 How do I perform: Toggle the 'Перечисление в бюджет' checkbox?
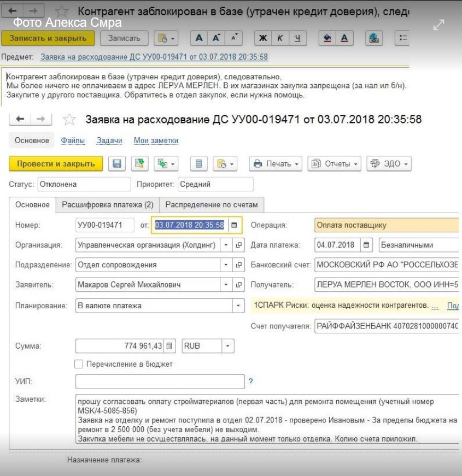point(79,364)
